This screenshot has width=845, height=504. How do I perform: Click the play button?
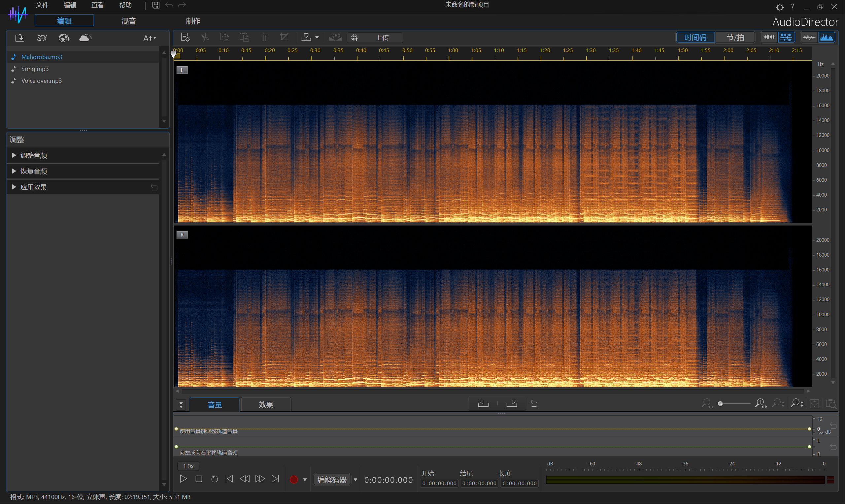pyautogui.click(x=183, y=479)
